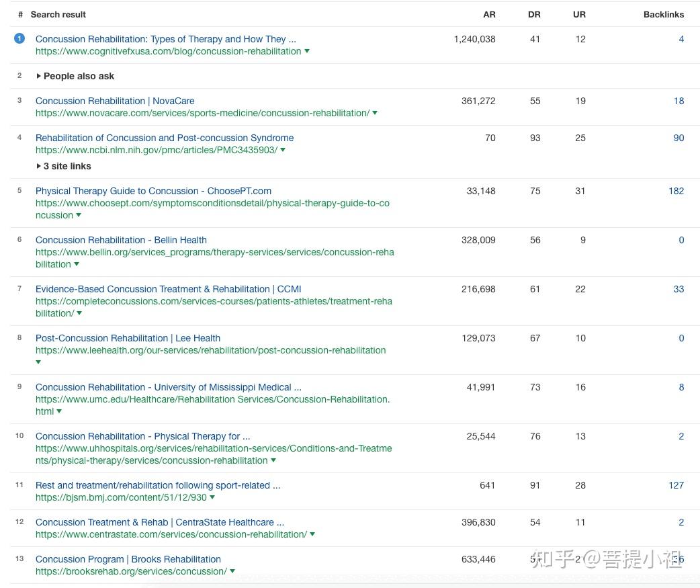The width and height of the screenshot is (700, 588).
Task: Open backlinks count 0 for Lee Health
Action: pos(681,339)
